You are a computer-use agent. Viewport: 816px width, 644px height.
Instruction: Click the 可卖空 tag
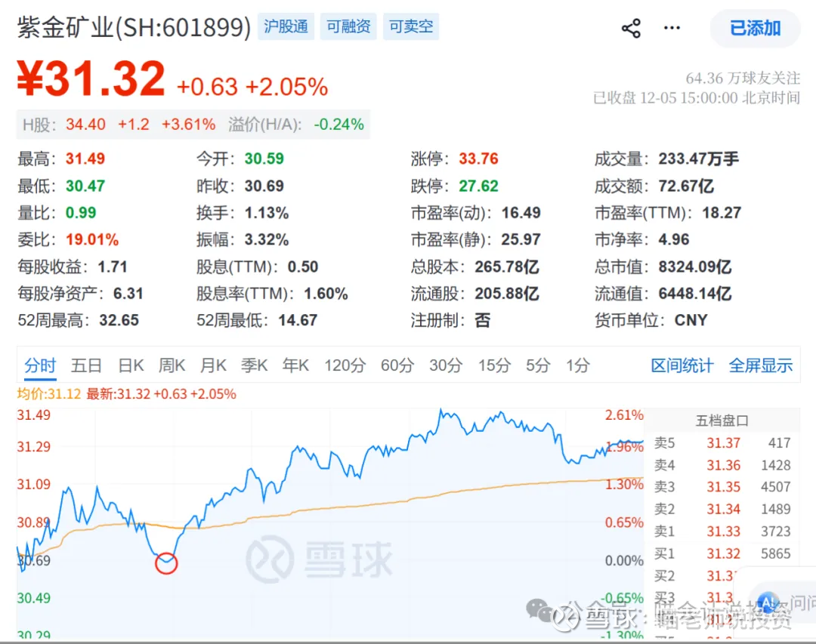[411, 27]
